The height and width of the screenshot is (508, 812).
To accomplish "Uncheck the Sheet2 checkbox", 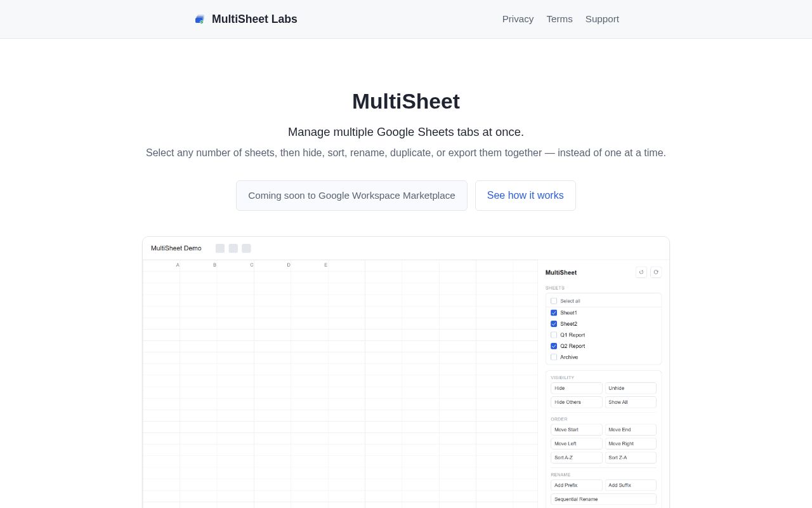I will click(x=554, y=324).
